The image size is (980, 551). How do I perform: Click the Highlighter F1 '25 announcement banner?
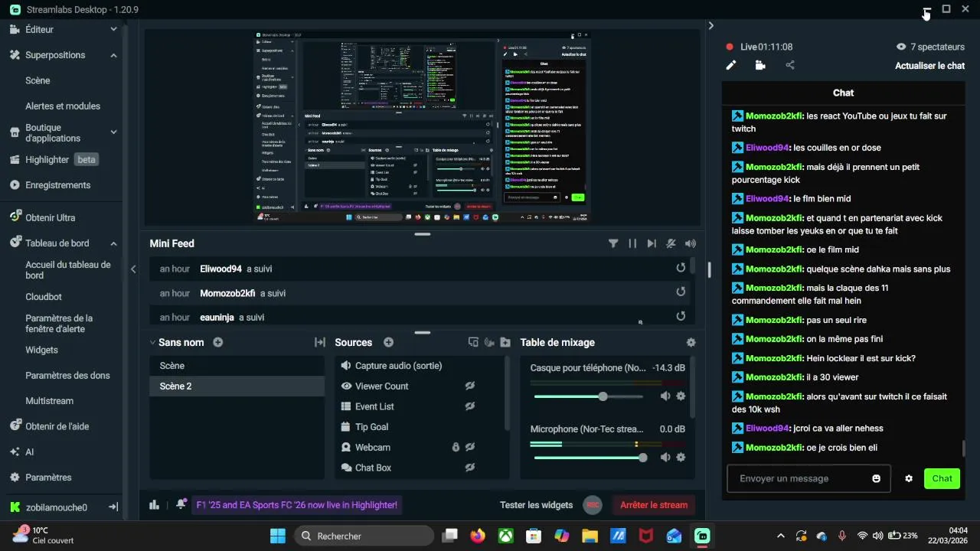[x=297, y=505]
